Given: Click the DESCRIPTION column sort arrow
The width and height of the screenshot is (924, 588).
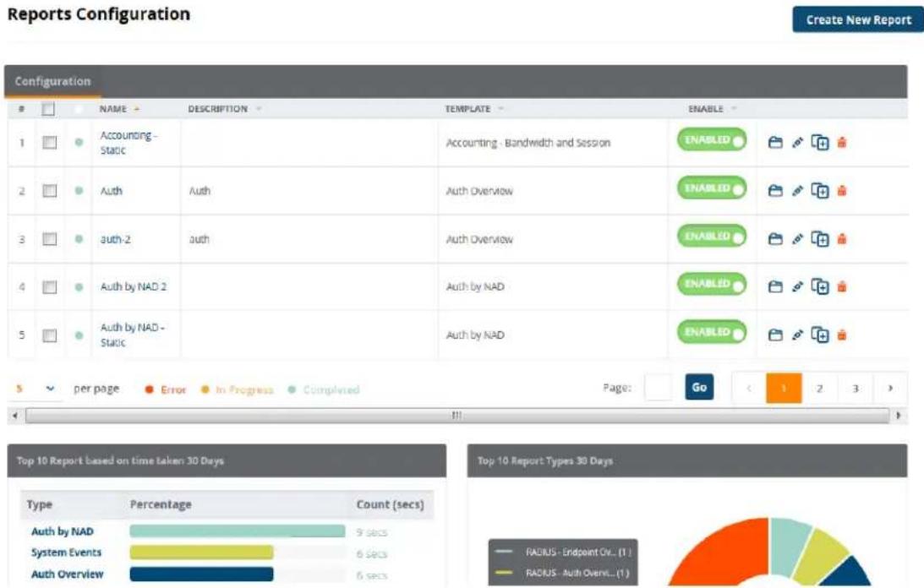Looking at the screenshot, I should point(259,109).
